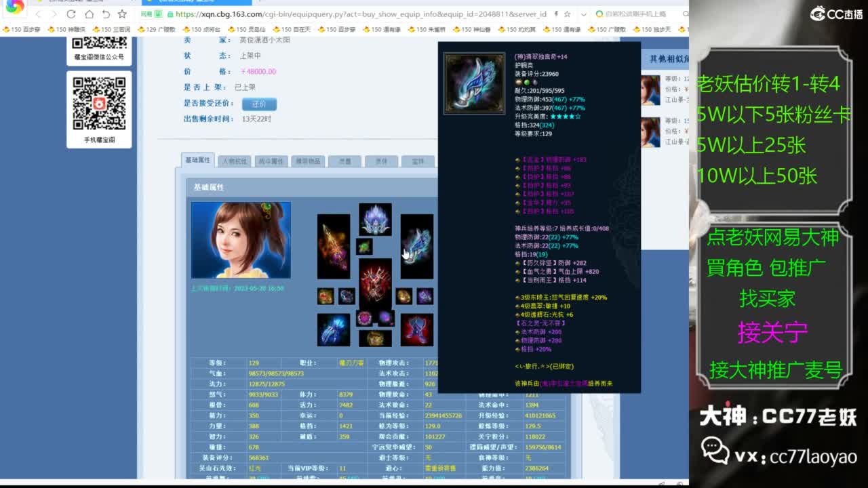Click the 上架中 status text

(x=251, y=55)
